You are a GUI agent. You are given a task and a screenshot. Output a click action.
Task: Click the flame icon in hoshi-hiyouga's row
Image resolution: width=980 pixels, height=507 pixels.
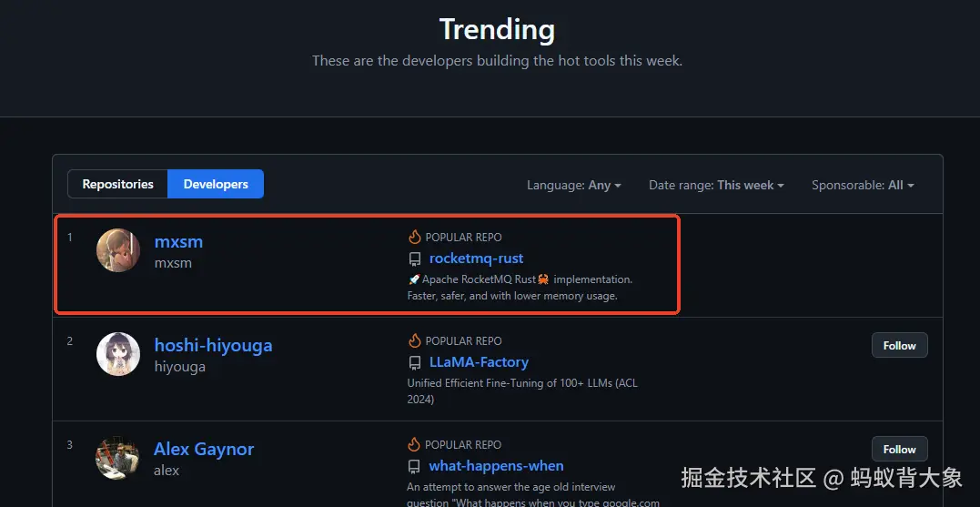click(414, 340)
